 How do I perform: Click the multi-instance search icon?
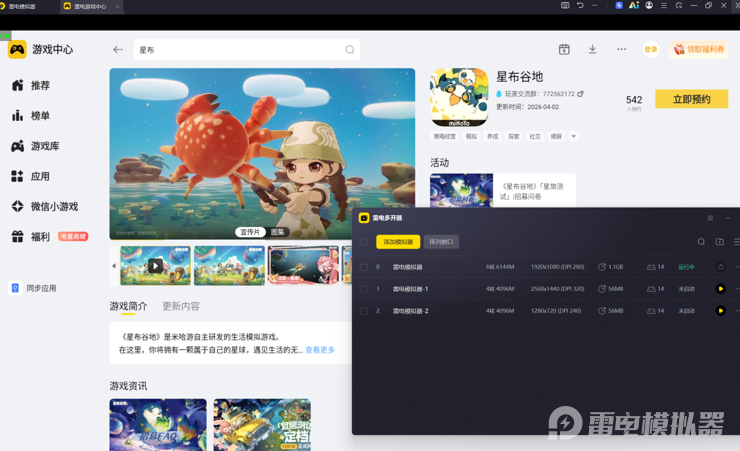(x=701, y=242)
